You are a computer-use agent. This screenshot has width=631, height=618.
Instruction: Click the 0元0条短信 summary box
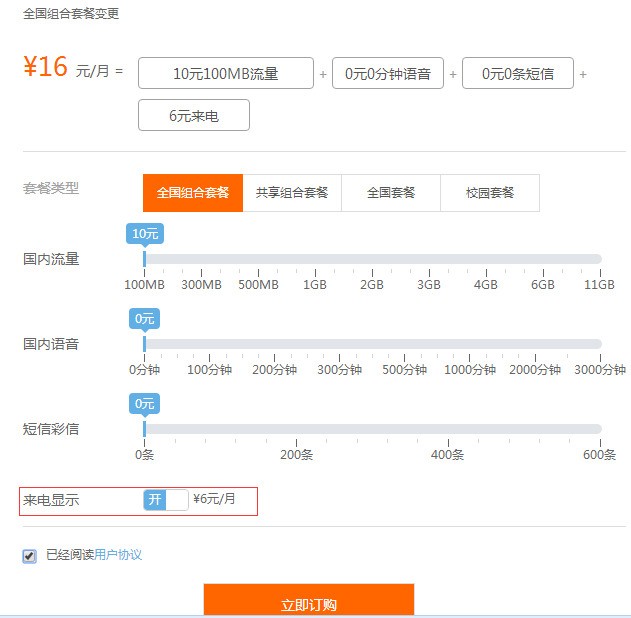[x=518, y=73]
